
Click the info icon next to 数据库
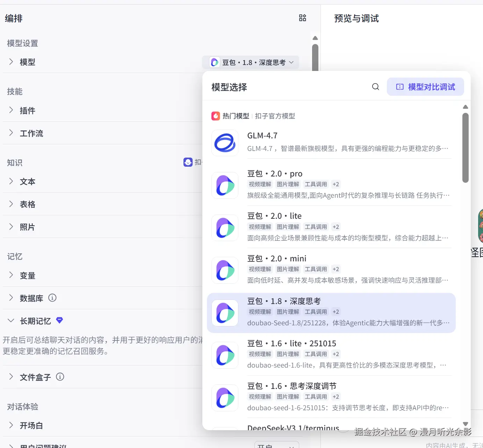(52, 298)
